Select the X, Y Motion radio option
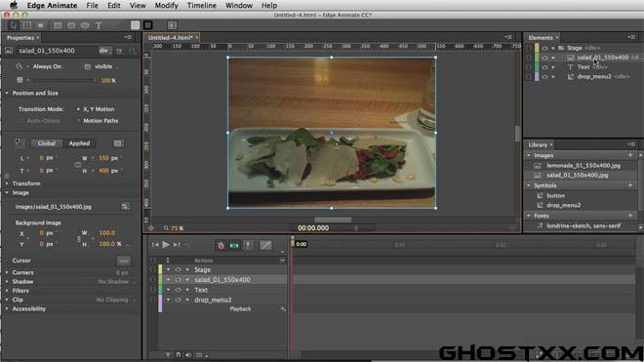The height and width of the screenshot is (362, 644). (78, 109)
